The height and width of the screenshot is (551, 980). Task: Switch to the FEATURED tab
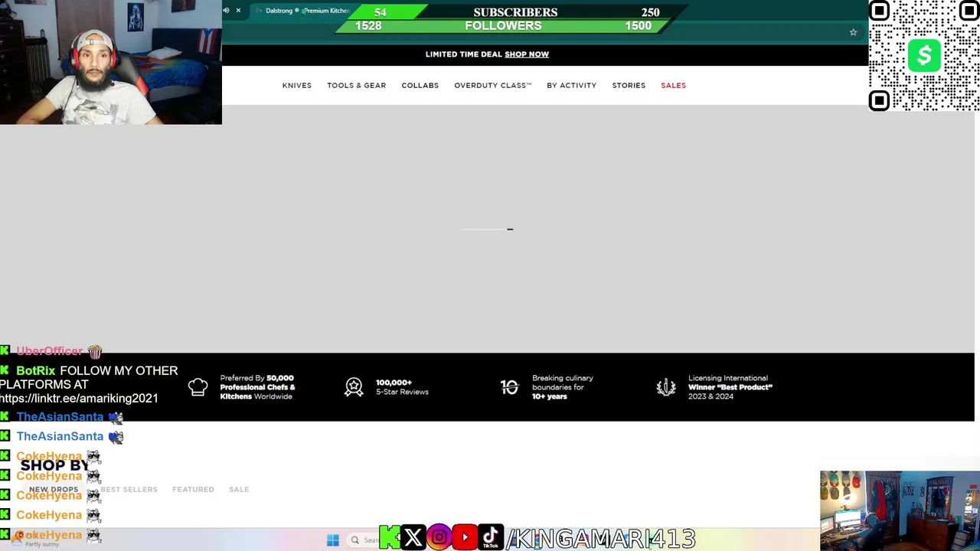[x=193, y=490]
